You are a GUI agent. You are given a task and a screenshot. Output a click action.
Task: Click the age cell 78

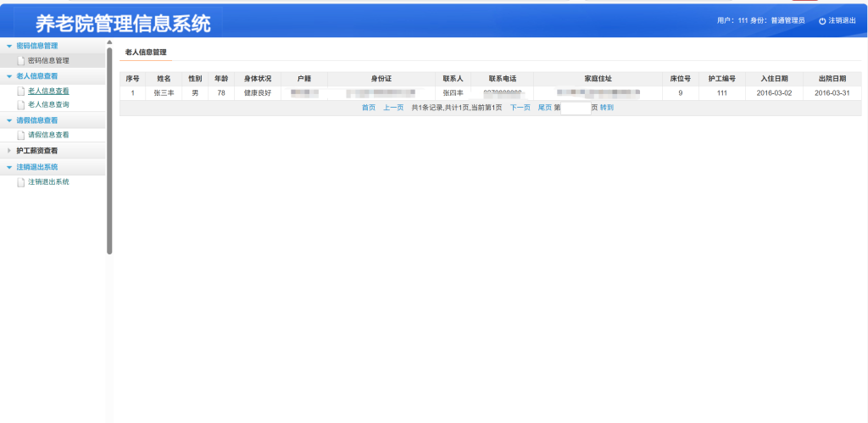(x=221, y=93)
